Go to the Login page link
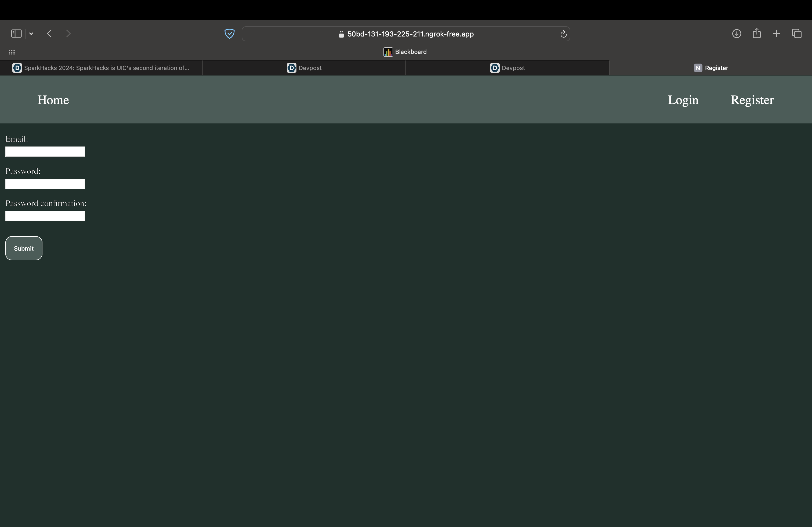 point(683,100)
